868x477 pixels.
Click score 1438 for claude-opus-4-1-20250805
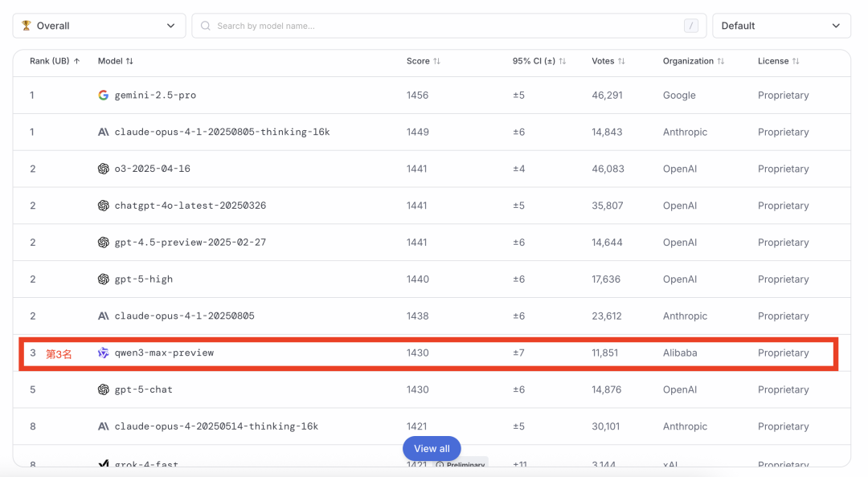point(417,316)
